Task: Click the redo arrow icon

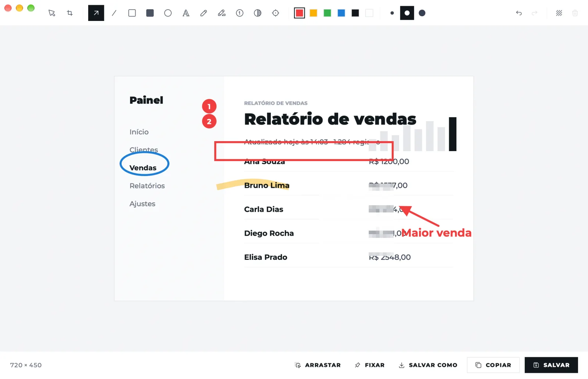Action: tap(535, 13)
